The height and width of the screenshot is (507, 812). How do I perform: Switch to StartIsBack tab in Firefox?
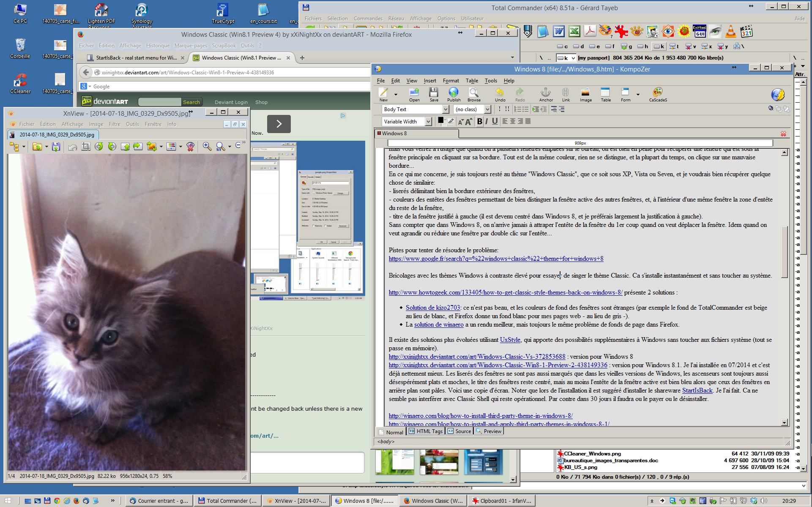[x=136, y=58]
